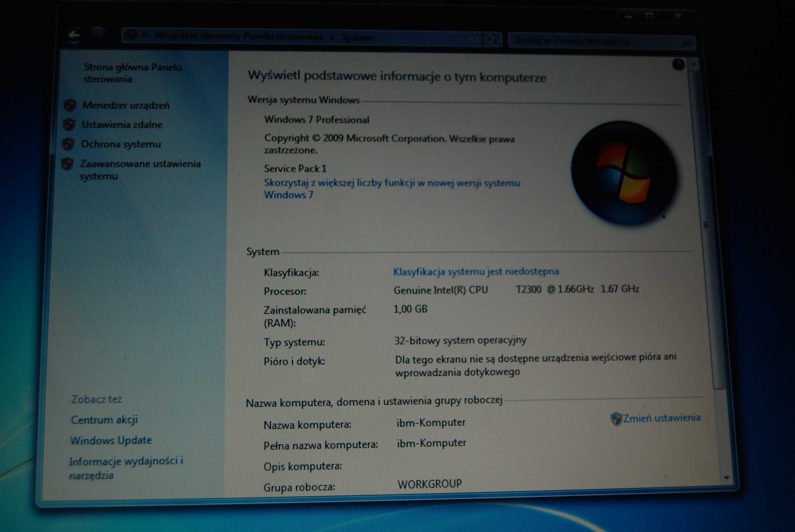
Task: Open Strona główna Panelu sterowania
Action: 133,73
